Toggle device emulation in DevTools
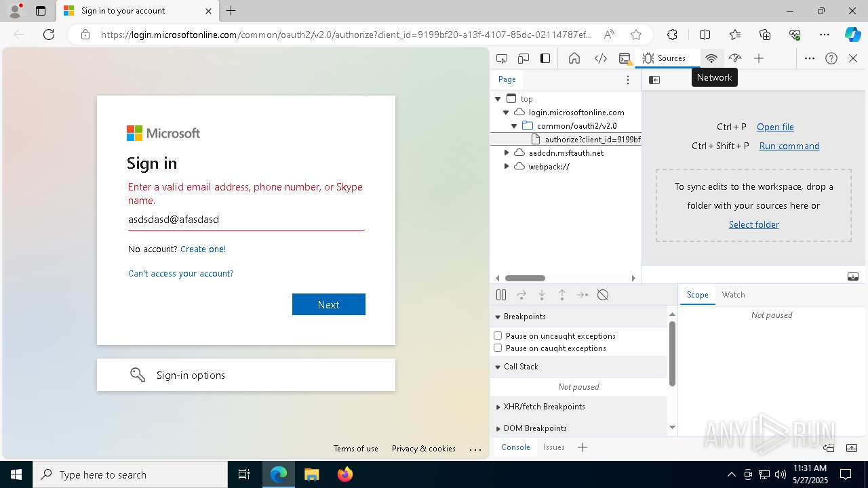This screenshot has width=868, height=488. pyautogui.click(x=524, y=58)
